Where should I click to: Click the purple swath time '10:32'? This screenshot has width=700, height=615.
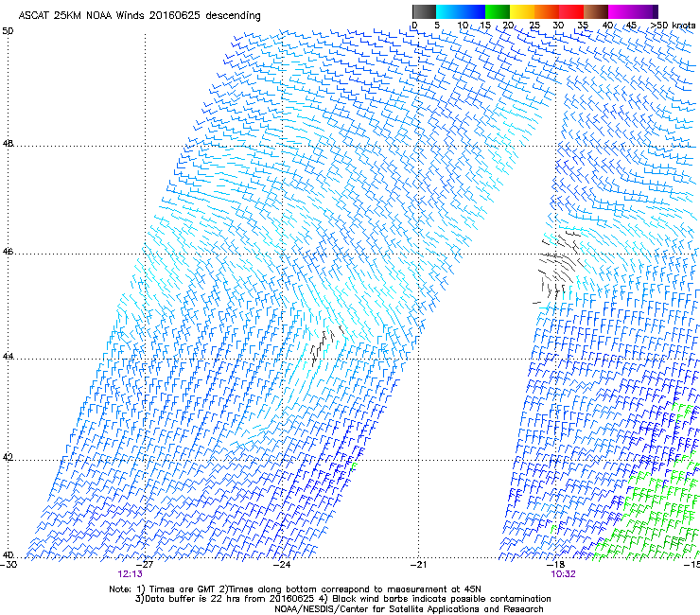[x=564, y=574]
